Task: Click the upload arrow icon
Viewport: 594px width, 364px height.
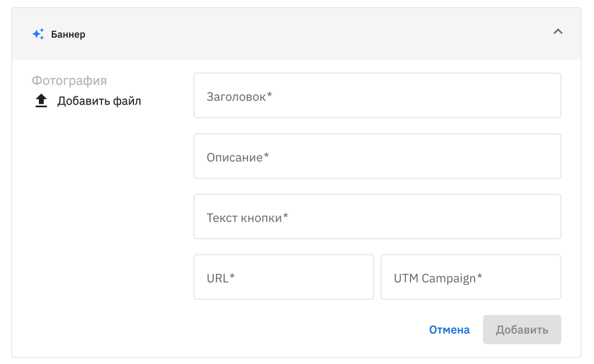Action: tap(41, 101)
